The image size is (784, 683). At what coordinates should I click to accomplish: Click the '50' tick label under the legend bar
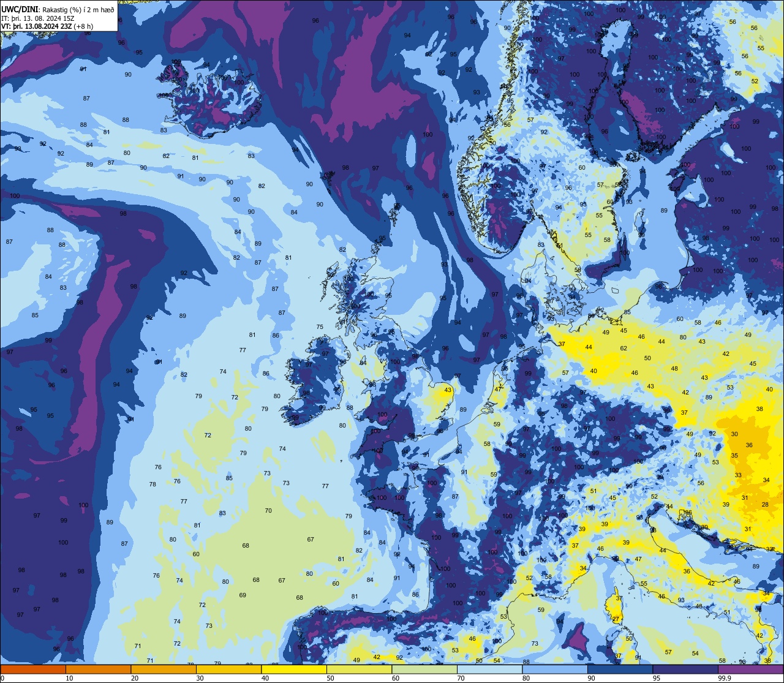tap(330, 678)
